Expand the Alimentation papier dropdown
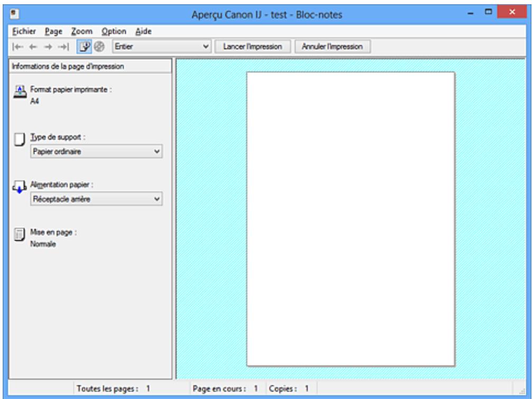The height and width of the screenshot is (399, 532). click(x=96, y=199)
